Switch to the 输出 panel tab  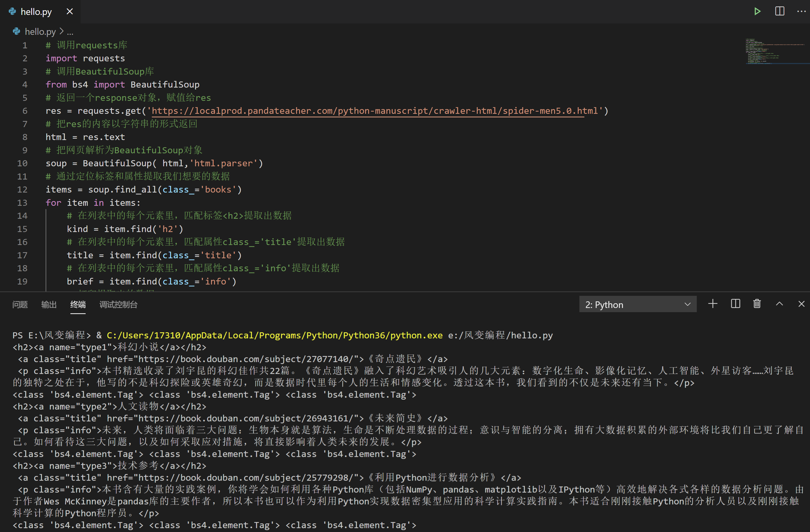click(49, 305)
